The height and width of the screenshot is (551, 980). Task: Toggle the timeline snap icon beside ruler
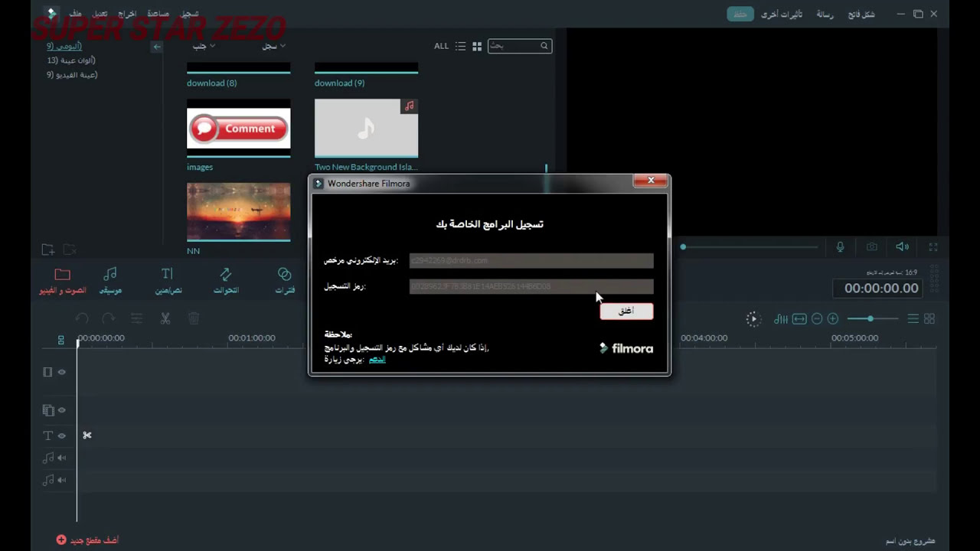coord(61,340)
